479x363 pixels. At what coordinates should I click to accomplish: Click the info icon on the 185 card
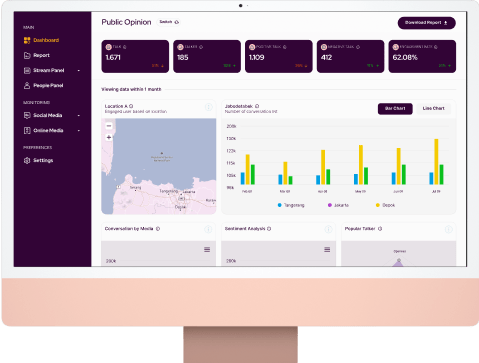(x=201, y=47)
